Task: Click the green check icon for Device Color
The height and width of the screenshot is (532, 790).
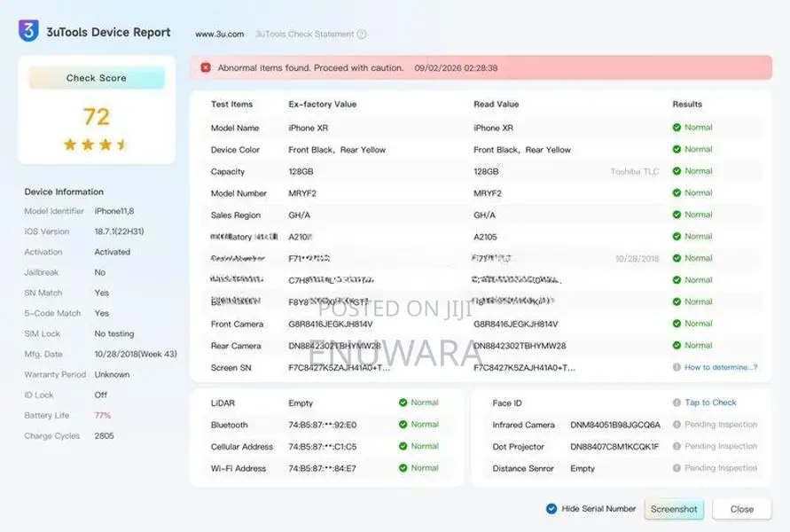Action: point(677,149)
